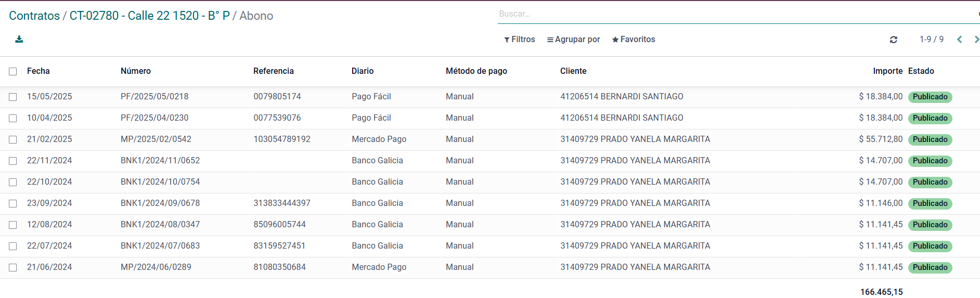Click the 1-9 / 9 pager counter

coord(931,40)
